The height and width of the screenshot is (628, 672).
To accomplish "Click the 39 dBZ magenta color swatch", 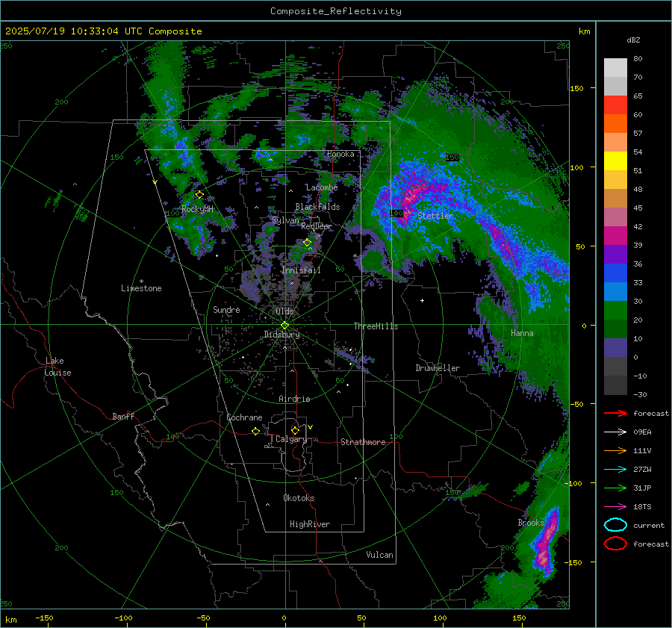I will (x=615, y=236).
